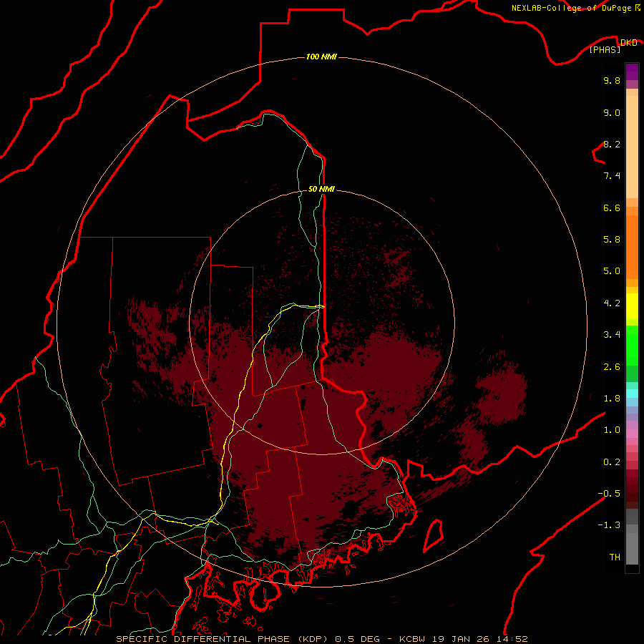Click the TH label at the scale bottom
This screenshot has width=644, height=644.
pyautogui.click(x=615, y=557)
